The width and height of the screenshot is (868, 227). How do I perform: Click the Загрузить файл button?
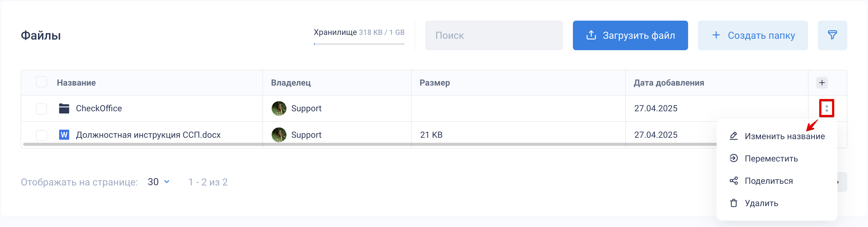coord(630,35)
